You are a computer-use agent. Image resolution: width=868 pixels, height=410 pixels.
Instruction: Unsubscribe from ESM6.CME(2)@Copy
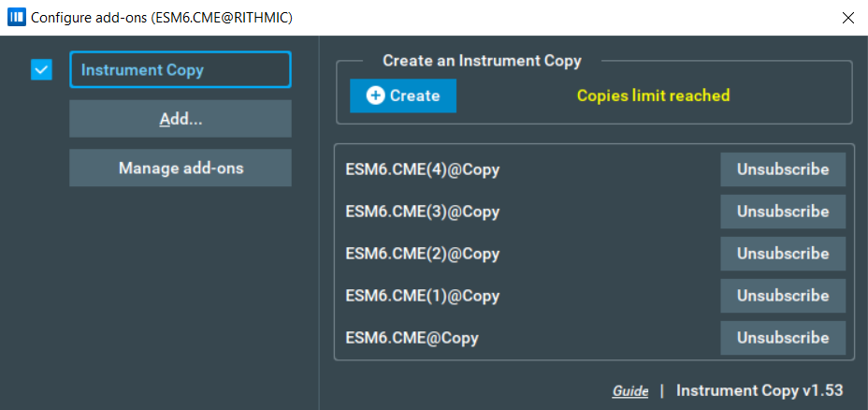click(783, 254)
